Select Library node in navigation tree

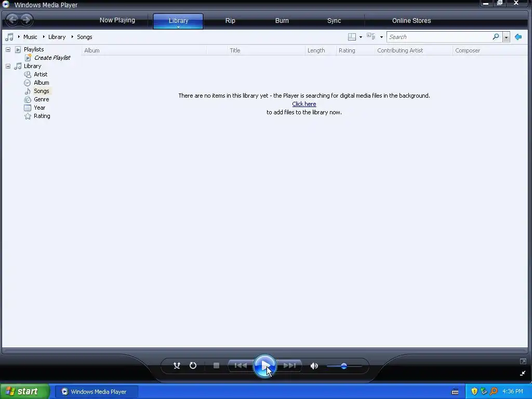click(x=32, y=66)
